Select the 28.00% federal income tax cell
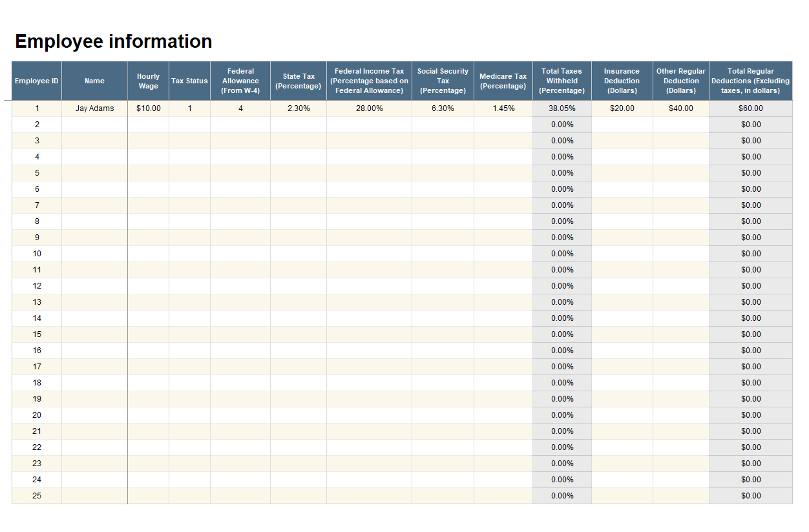This screenshot has height=532, width=809. point(369,108)
